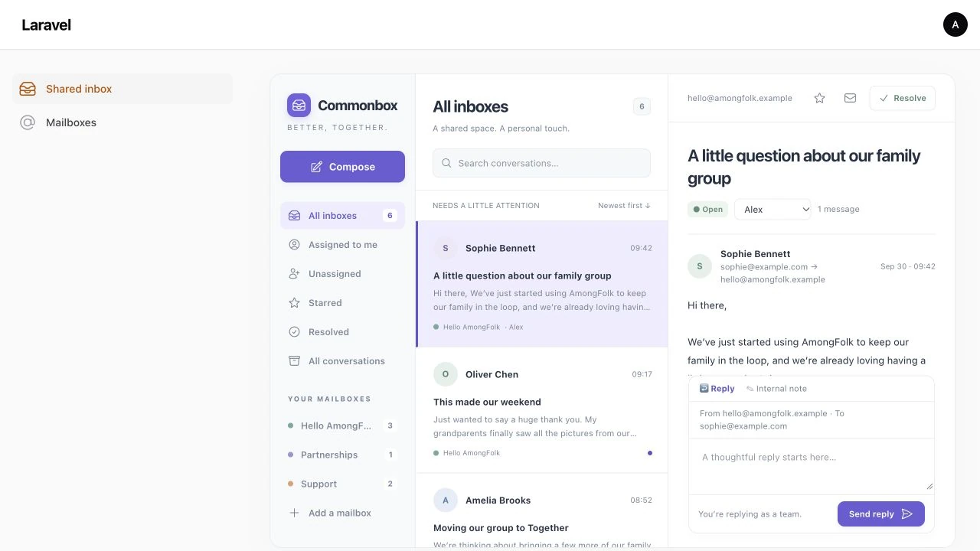Click Sophie Bennett's avatar in list
This screenshot has height=551, width=980.
click(x=446, y=248)
